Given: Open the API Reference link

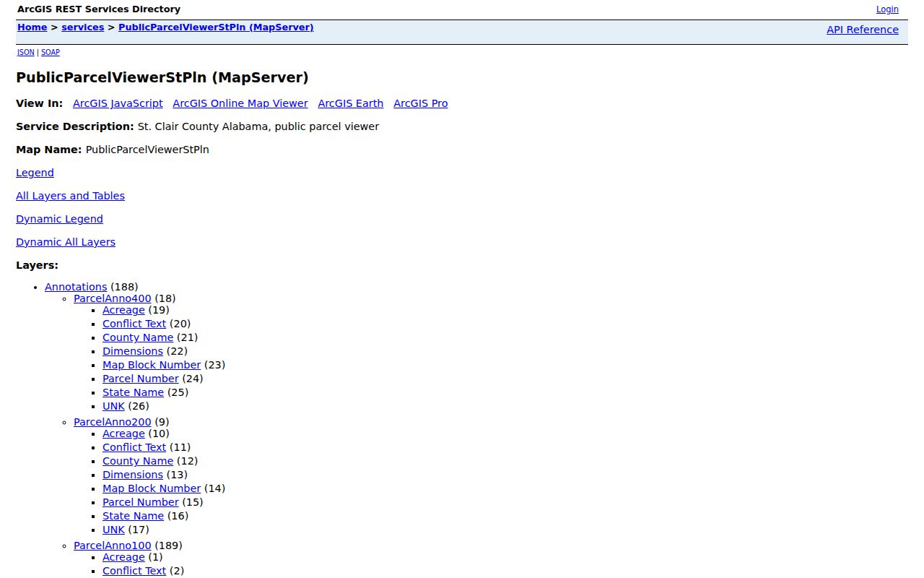Looking at the screenshot, I should (863, 30).
